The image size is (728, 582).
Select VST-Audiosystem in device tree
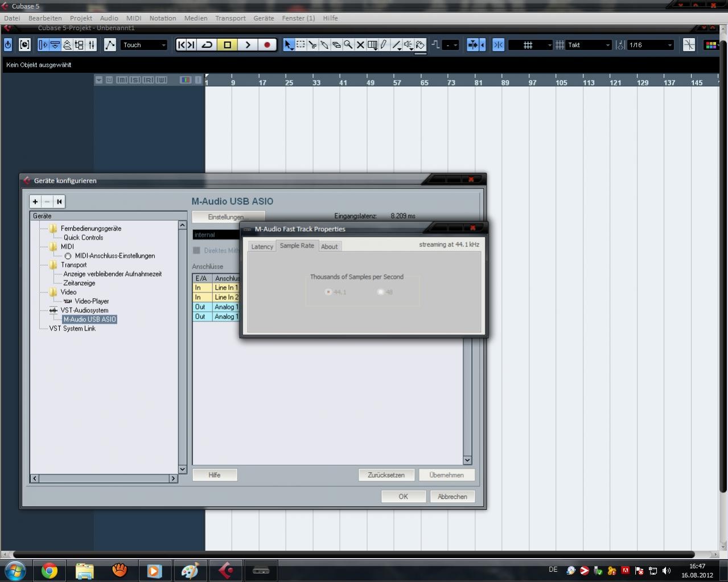pos(84,310)
